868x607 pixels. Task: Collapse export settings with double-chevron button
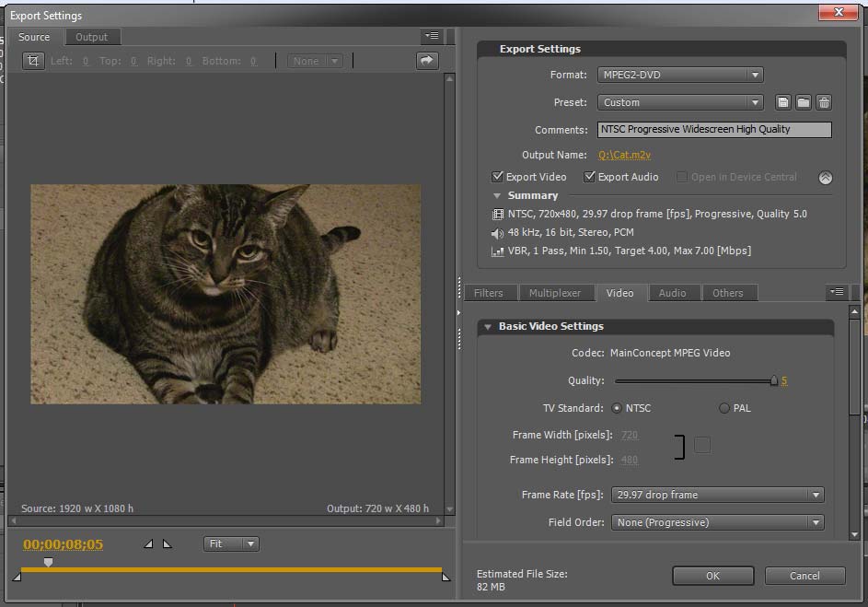click(826, 178)
